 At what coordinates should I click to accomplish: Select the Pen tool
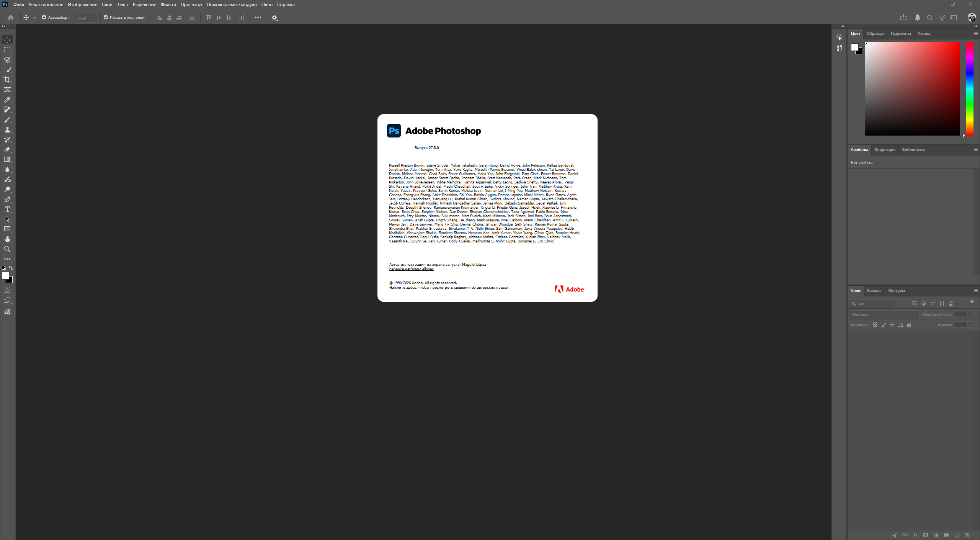click(x=7, y=199)
